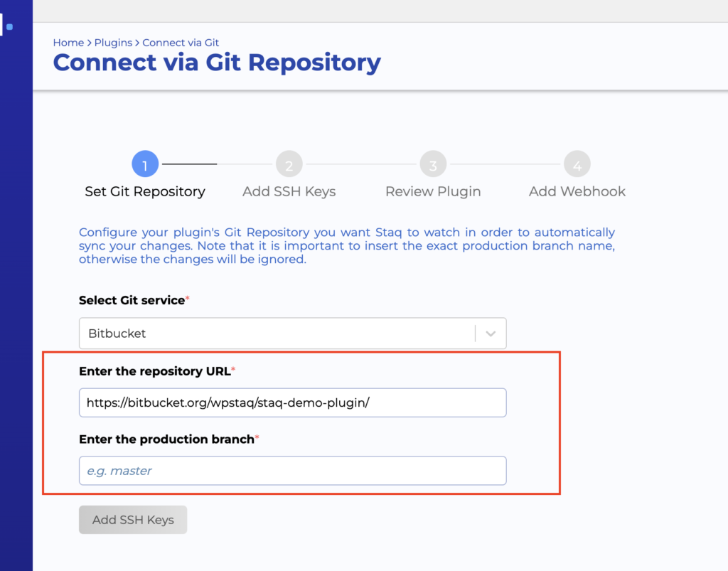Click the step 2 numbered circle

[x=289, y=164]
